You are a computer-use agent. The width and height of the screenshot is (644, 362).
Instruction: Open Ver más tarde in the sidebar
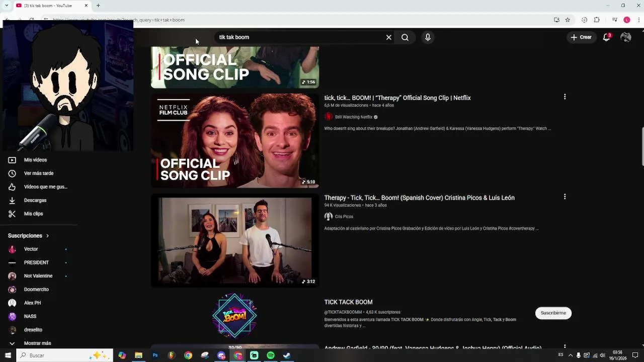coord(38,173)
